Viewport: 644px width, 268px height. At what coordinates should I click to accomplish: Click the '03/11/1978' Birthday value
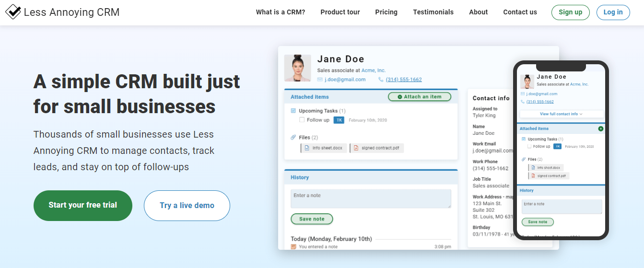coord(488,234)
